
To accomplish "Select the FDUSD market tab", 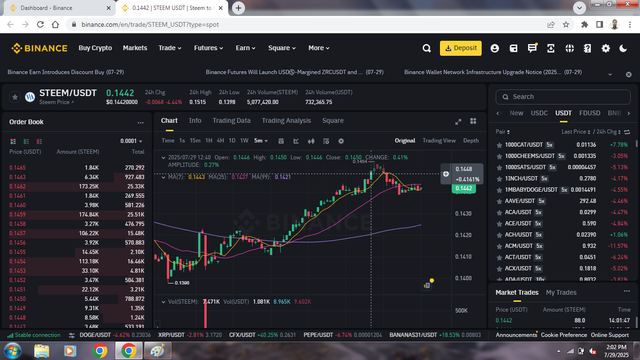I will coord(589,113).
